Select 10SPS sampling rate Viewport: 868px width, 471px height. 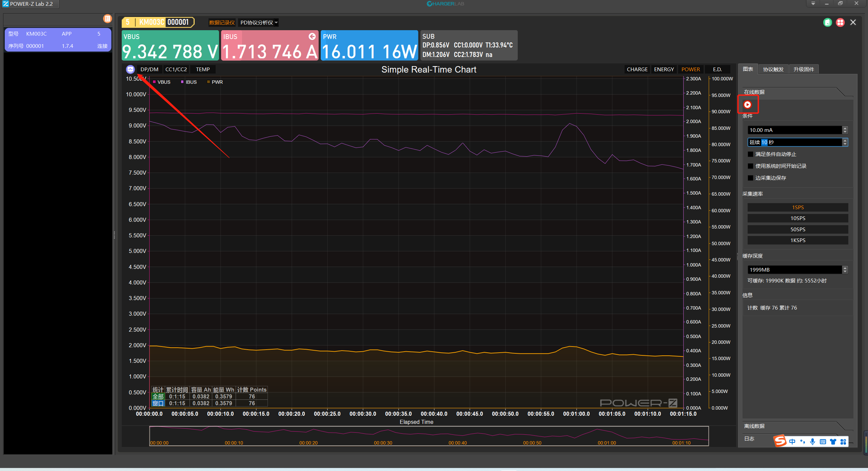click(797, 218)
